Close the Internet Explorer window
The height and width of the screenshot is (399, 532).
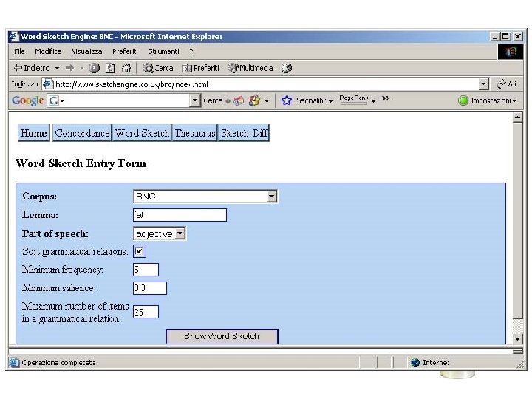[x=518, y=36]
